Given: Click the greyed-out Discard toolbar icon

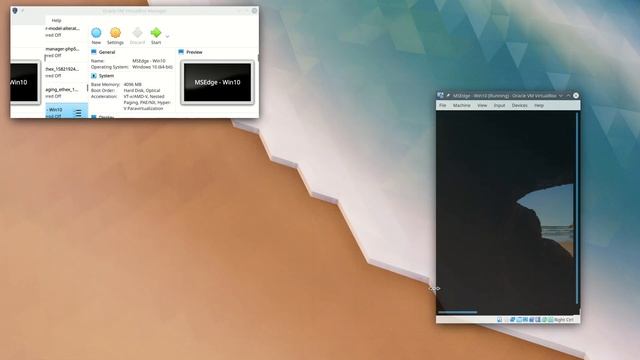Looking at the screenshot, I should point(138,33).
